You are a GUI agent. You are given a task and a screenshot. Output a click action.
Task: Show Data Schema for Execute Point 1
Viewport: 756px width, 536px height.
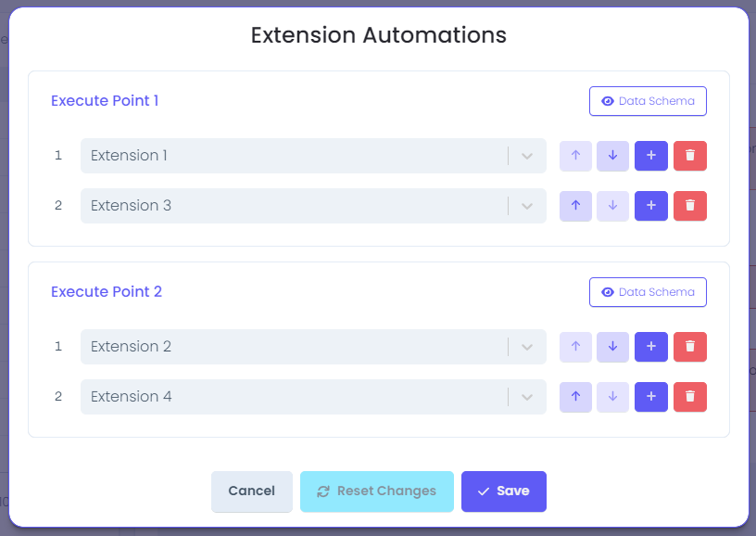[648, 101]
